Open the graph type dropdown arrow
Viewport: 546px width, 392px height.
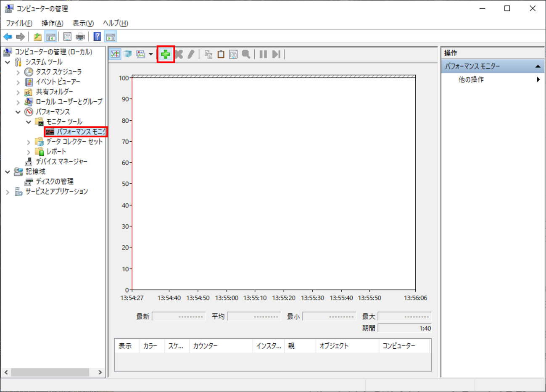[x=151, y=54]
